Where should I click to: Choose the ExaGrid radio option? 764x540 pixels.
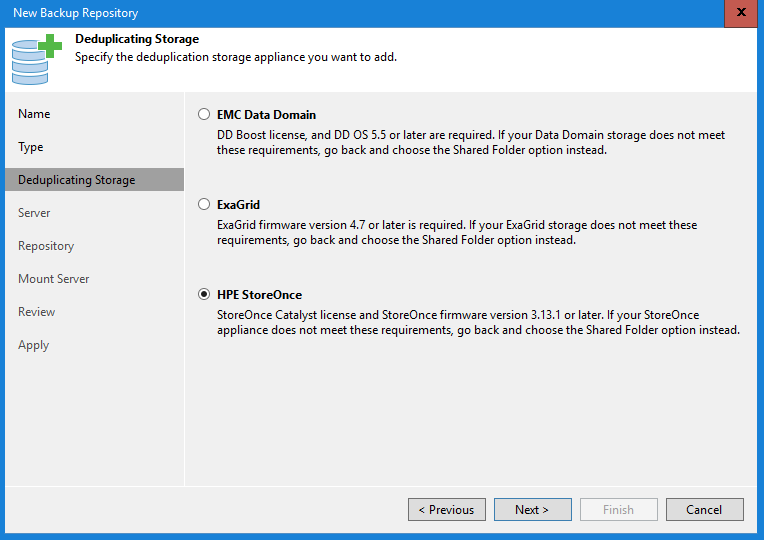[x=204, y=204]
